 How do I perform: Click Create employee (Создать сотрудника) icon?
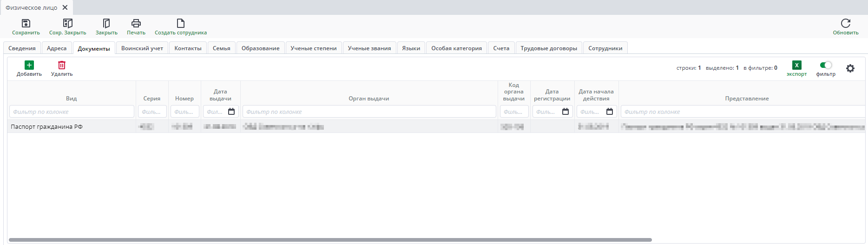pyautogui.click(x=181, y=24)
